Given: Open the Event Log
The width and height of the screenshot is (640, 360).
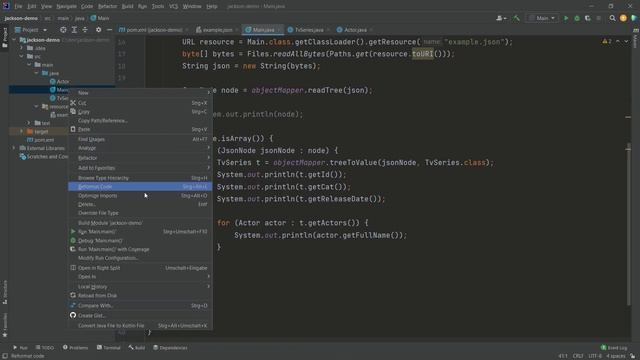Looking at the screenshot, I should (614, 348).
